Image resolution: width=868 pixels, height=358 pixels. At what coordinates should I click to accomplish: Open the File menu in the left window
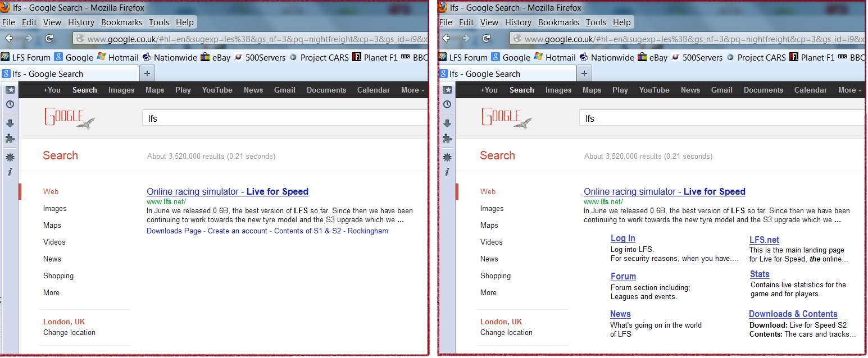8,22
